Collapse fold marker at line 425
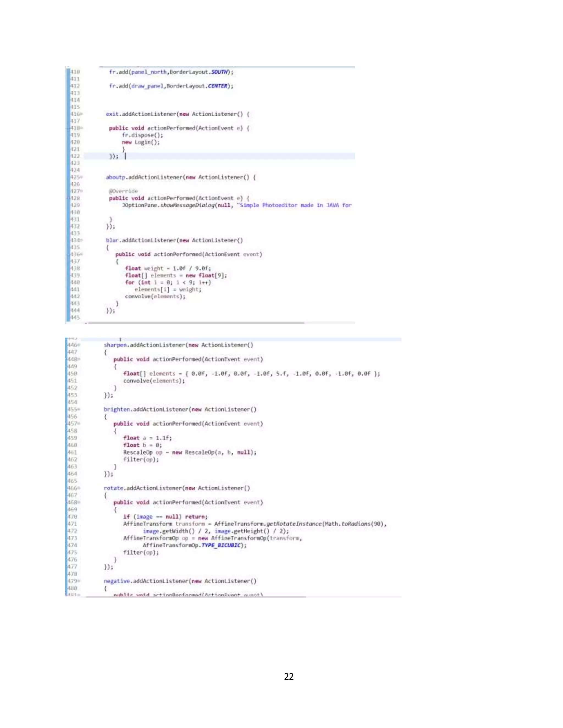This screenshot has width=563, height=728. pos(82,177)
